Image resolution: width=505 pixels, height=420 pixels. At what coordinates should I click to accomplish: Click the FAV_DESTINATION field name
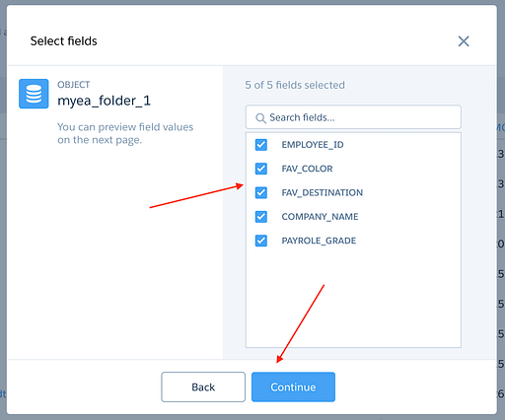(323, 192)
